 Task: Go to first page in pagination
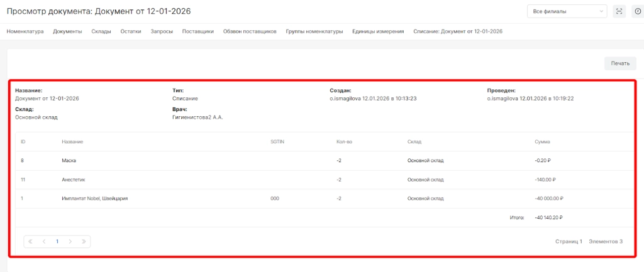coord(31,241)
